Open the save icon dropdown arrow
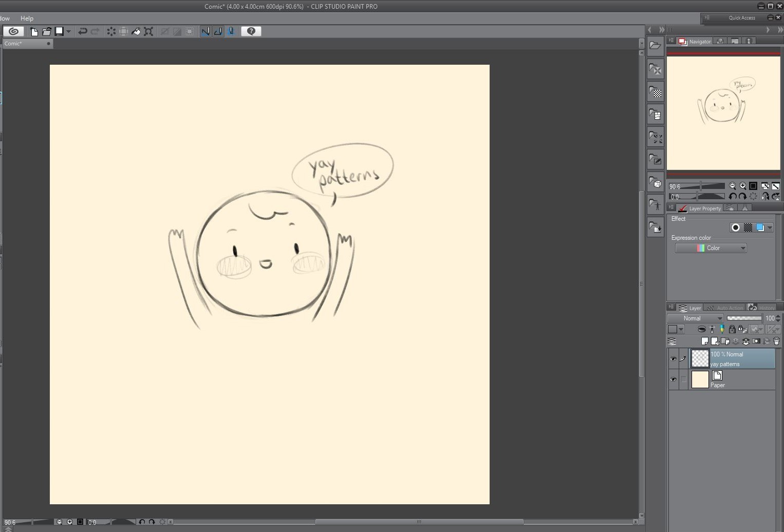 click(x=68, y=32)
